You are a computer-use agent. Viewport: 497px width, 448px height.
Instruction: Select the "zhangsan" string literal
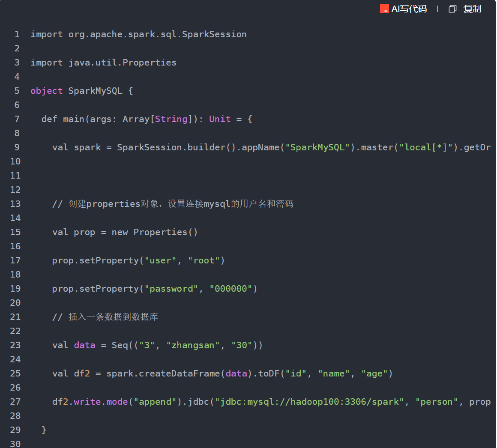click(x=193, y=345)
